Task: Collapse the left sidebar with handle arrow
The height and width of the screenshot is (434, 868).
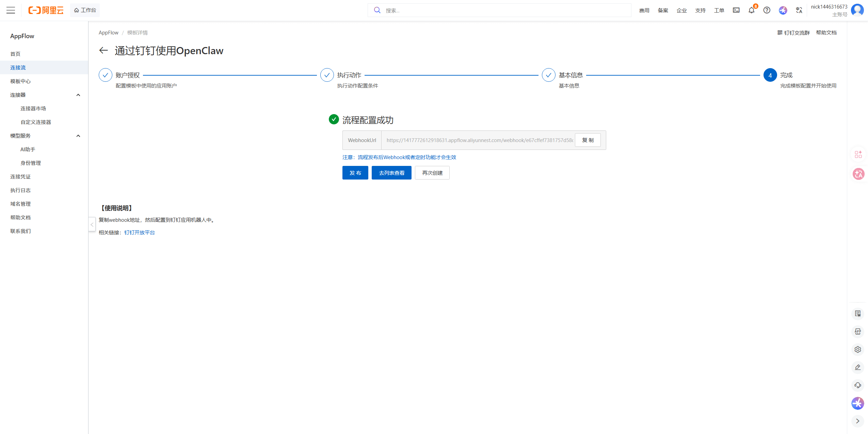Action: click(92, 224)
